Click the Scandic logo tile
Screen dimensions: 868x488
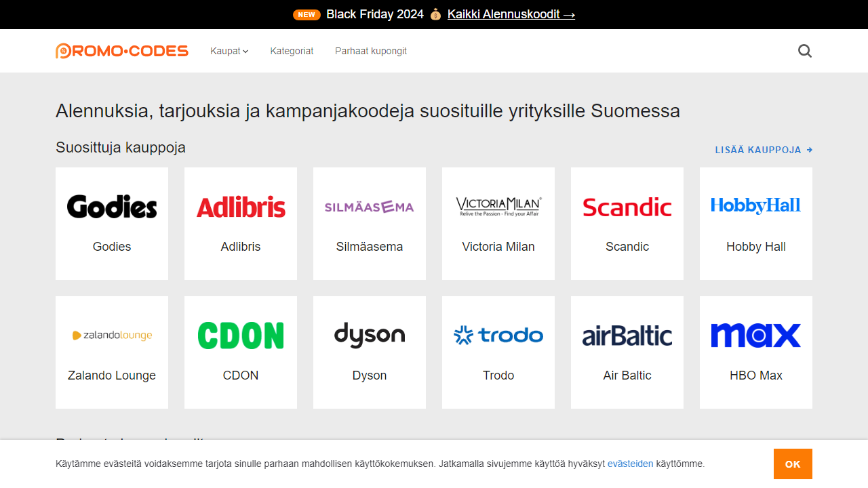click(x=627, y=207)
